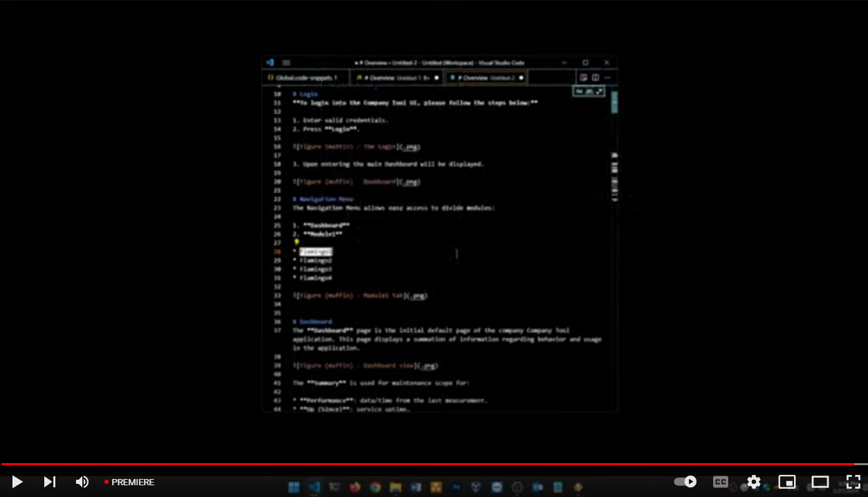The width and height of the screenshot is (868, 497).
Task: Open Firefox from video taskbar
Action: [x=355, y=487]
